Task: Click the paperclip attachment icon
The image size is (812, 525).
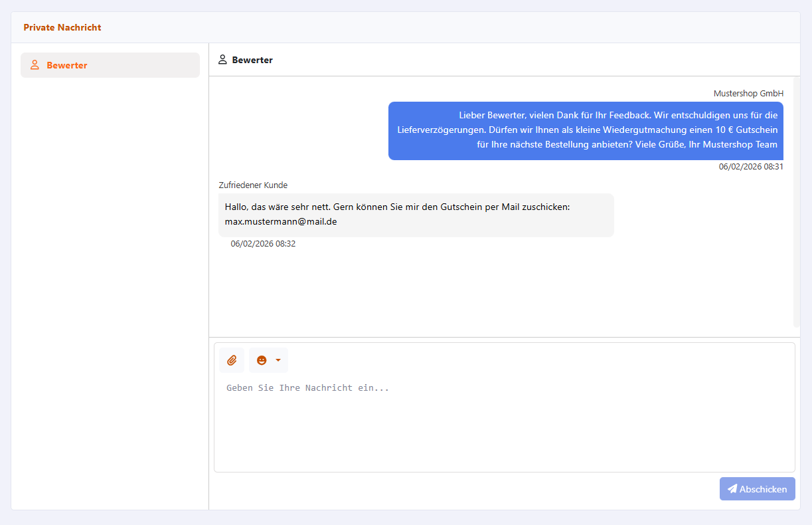Action: 232,360
